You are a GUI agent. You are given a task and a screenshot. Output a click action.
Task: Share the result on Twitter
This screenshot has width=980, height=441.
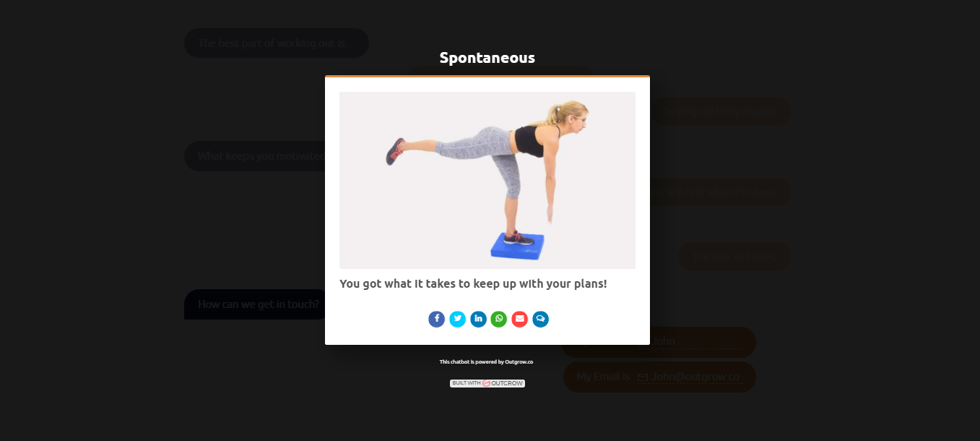(457, 319)
